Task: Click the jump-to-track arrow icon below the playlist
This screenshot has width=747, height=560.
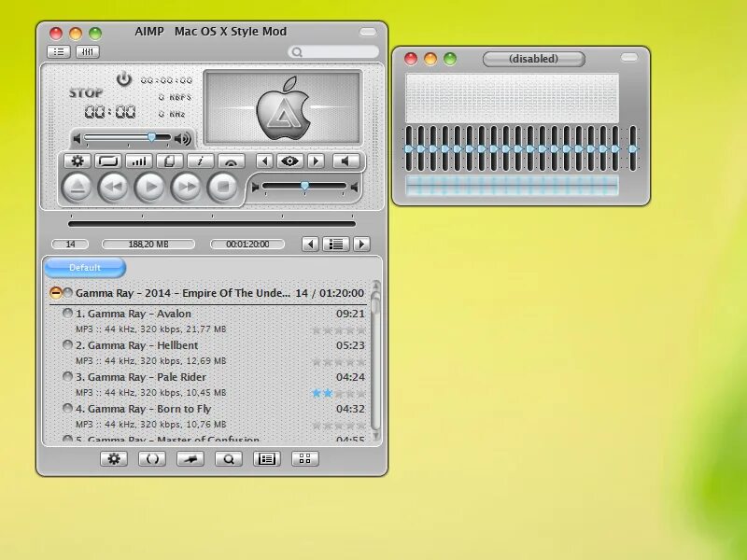Action: 190,458
